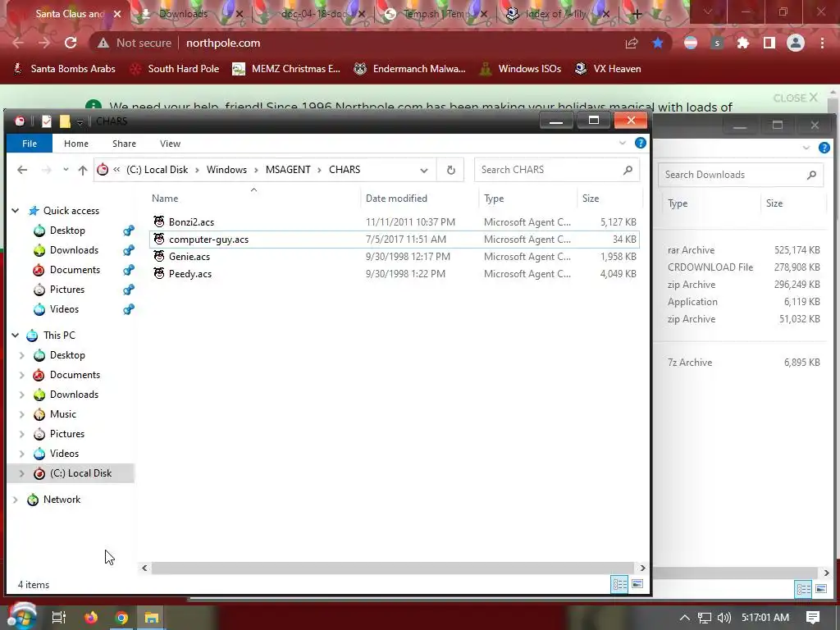Screen dimensions: 840x630
Task: Select Pictures under Quick access
Action: pos(67,290)
